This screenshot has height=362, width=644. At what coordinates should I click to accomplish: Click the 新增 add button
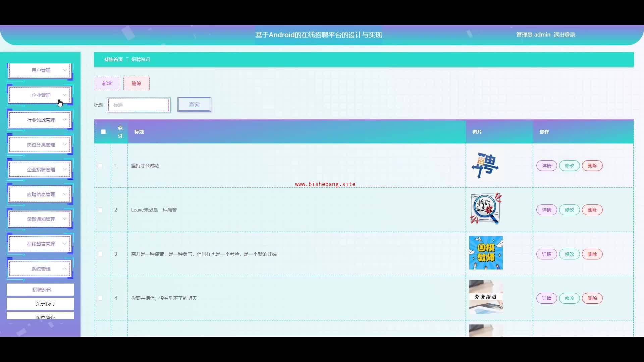107,83
